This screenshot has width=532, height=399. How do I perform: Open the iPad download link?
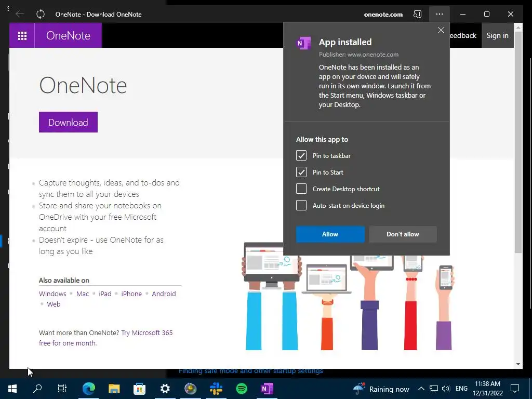pyautogui.click(x=105, y=294)
